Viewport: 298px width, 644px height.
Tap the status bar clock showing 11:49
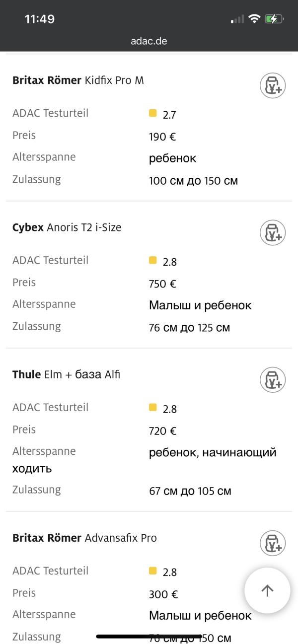tap(40, 19)
